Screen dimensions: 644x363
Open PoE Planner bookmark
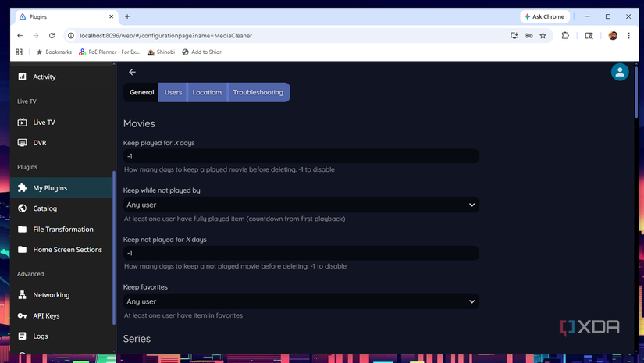coord(109,52)
